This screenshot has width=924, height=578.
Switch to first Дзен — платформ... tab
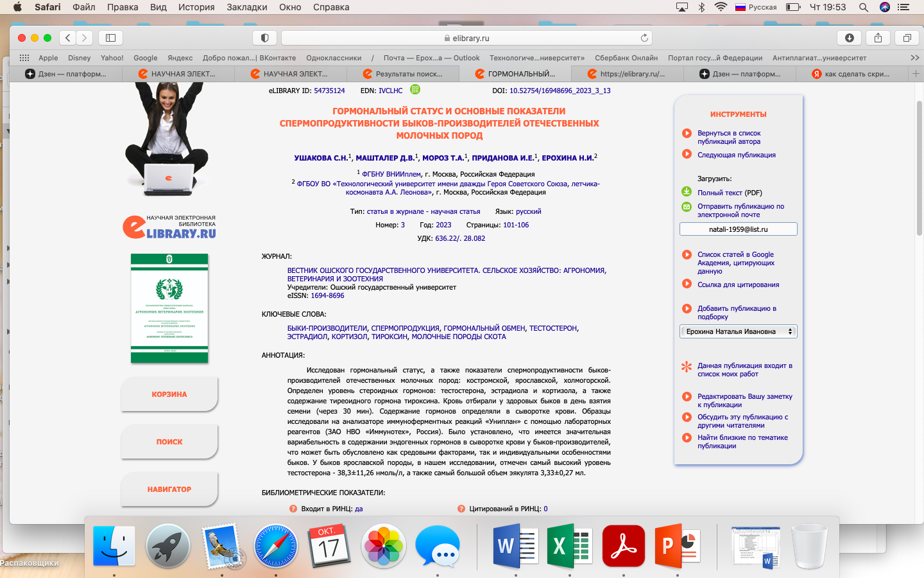[x=66, y=74]
